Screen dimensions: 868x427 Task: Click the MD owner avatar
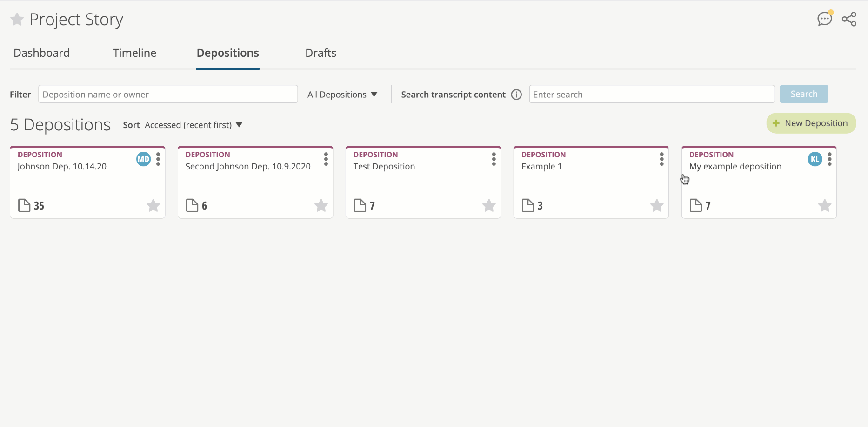143,159
